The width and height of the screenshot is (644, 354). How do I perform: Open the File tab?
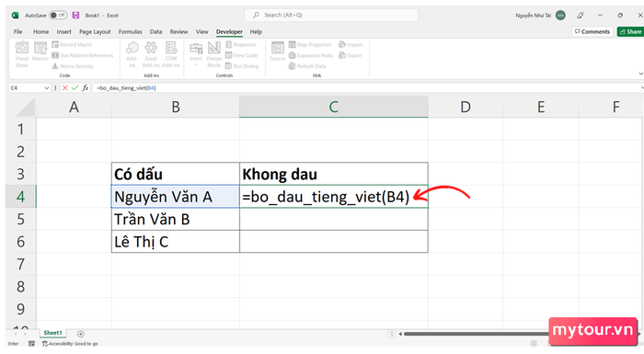(x=18, y=31)
